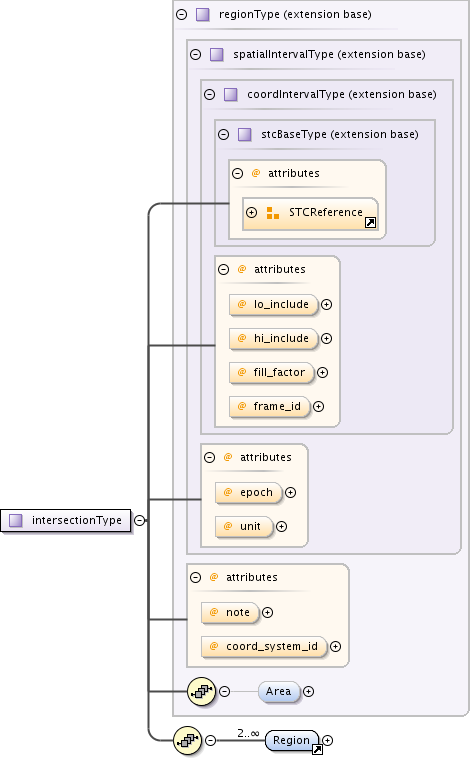Viewport: 471px width, 760px height.
Task: Select the lo_include attribute node
Action: click(274, 305)
